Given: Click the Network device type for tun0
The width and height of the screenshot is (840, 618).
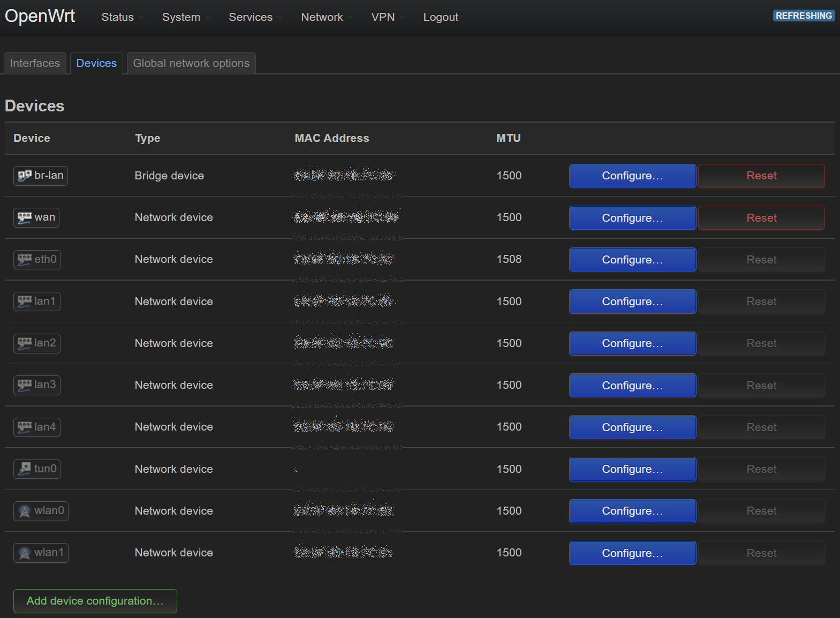Looking at the screenshot, I should point(174,469).
